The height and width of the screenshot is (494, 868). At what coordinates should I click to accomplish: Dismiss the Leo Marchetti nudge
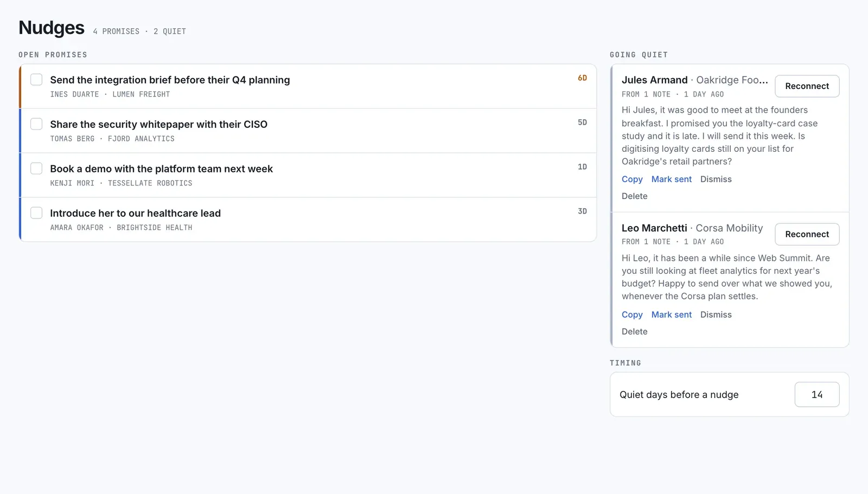pyautogui.click(x=716, y=315)
